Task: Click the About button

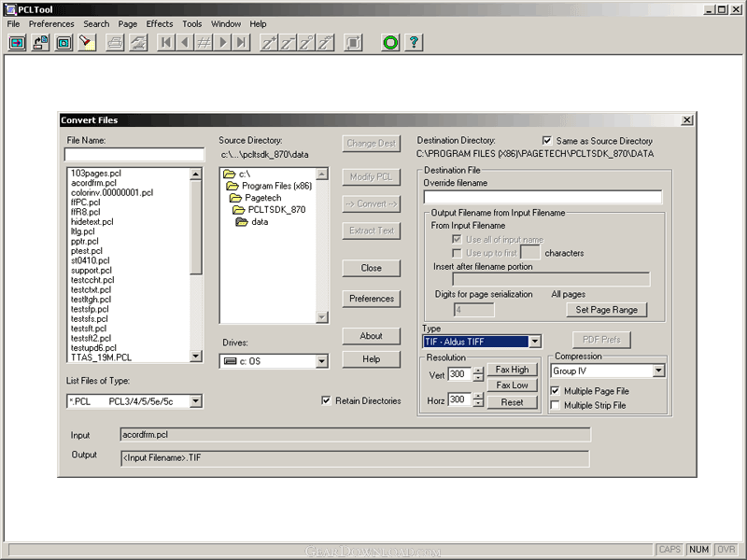Action: (x=371, y=336)
